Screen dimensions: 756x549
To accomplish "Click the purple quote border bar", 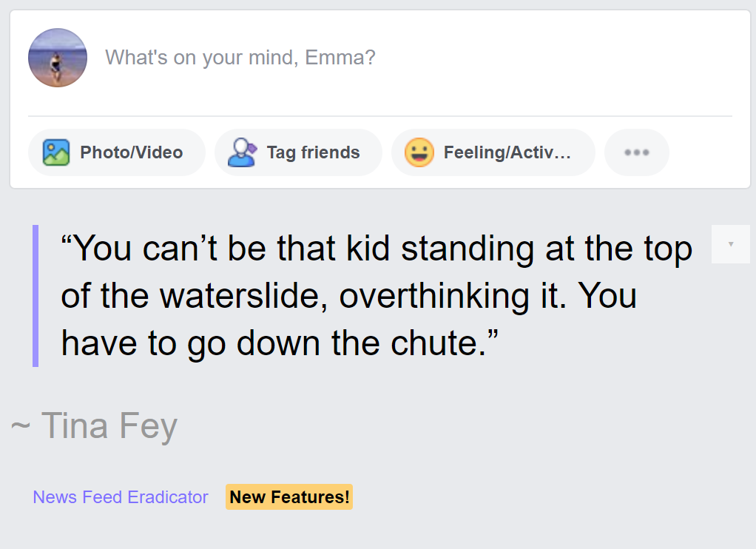I will coord(36,296).
